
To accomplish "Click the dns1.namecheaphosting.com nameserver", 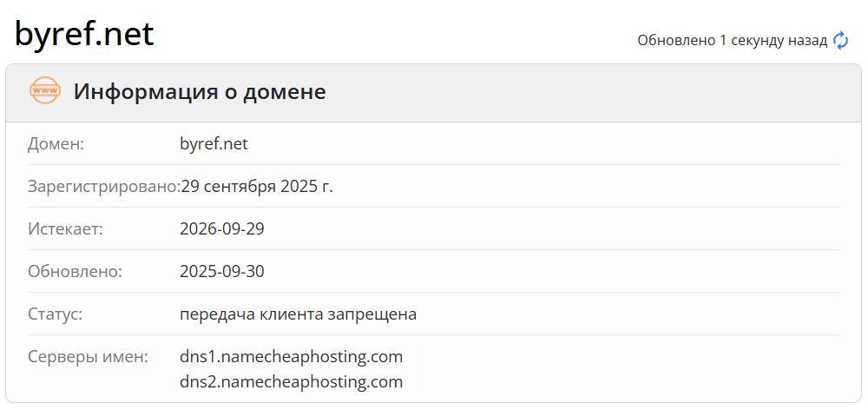I will (291, 356).
